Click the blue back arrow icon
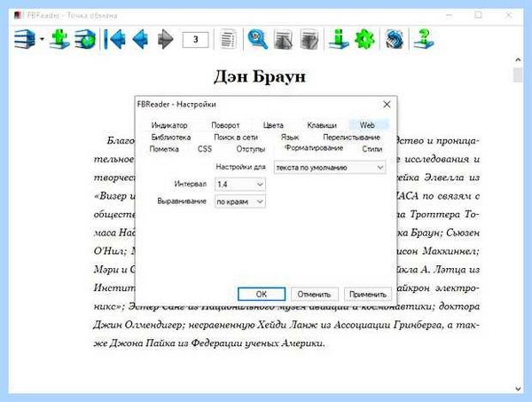The image size is (532, 402). 140,39
